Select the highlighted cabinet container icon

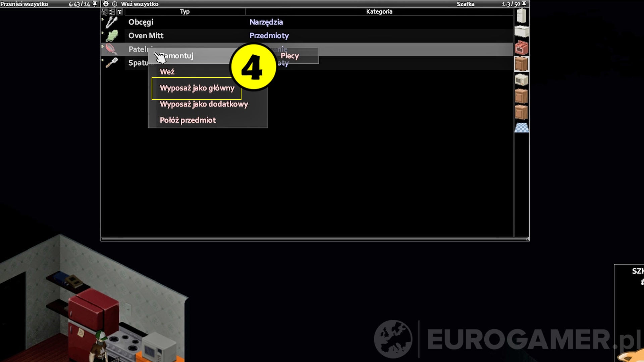[522, 64]
